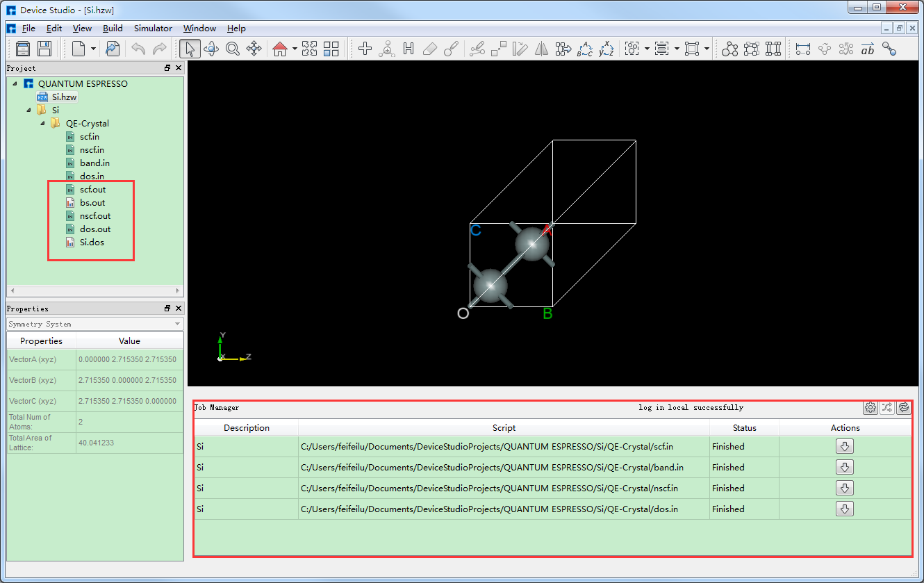Click the Job Manager refresh icon
The image size is (924, 583).
click(904, 407)
